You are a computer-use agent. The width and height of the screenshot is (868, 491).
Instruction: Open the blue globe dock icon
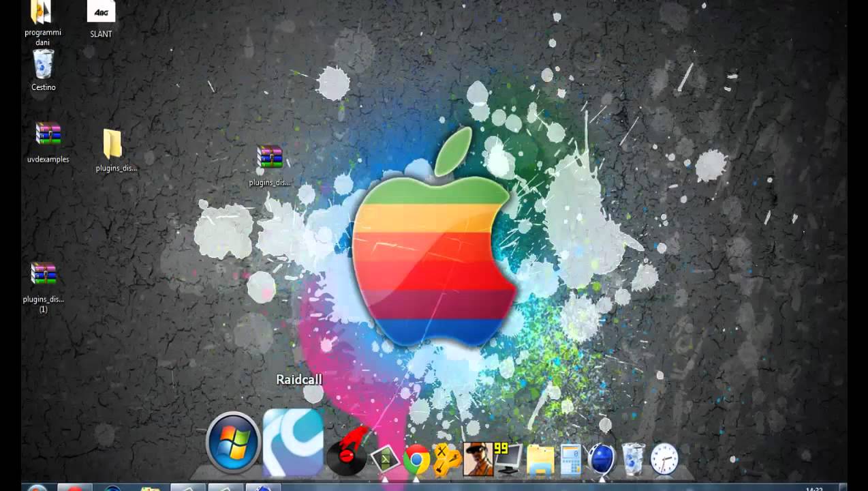pyautogui.click(x=602, y=458)
